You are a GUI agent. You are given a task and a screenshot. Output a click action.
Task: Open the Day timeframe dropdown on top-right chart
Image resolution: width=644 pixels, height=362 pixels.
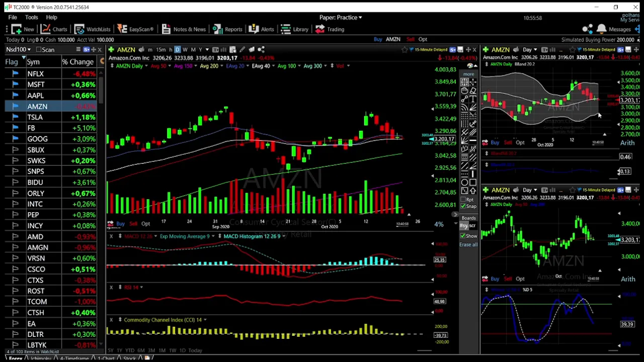click(530, 49)
